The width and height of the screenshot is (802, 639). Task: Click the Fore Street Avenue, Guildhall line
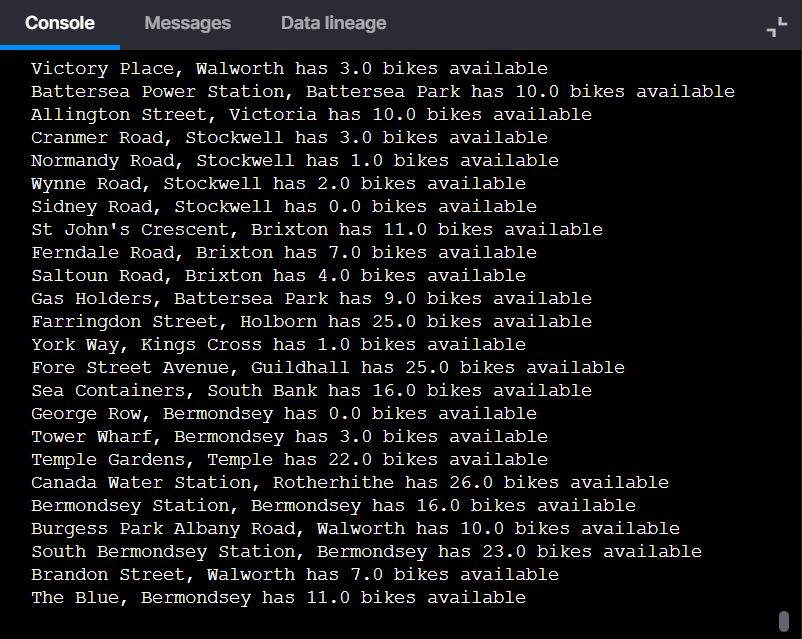point(328,368)
